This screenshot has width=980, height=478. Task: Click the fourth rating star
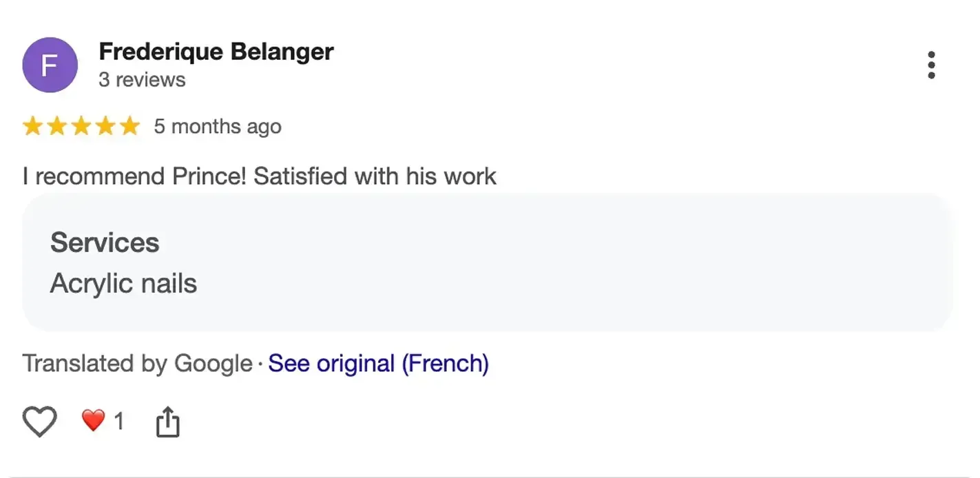coord(105,127)
